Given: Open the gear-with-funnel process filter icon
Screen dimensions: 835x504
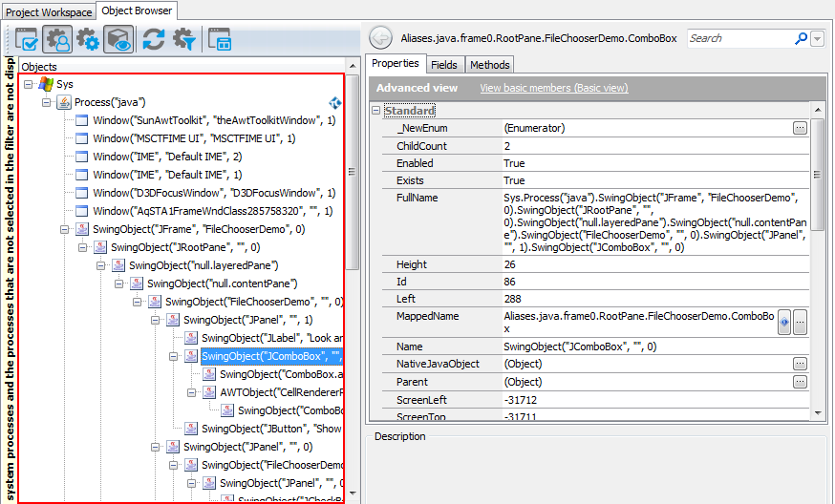Looking at the screenshot, I should (183, 39).
